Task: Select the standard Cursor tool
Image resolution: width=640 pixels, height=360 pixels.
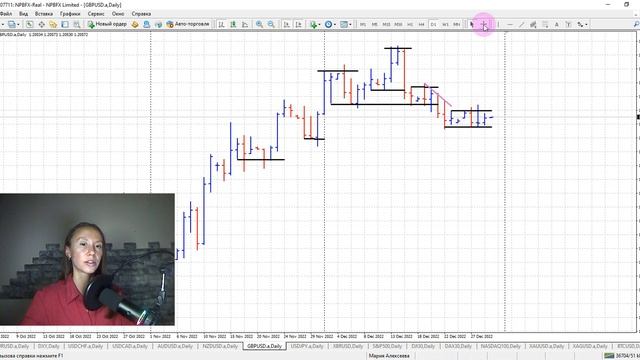Action: (x=472, y=24)
